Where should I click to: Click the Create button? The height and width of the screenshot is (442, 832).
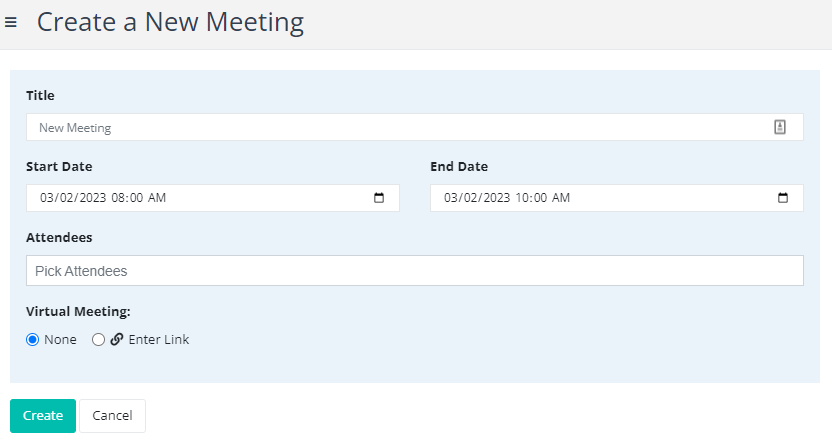coord(43,415)
